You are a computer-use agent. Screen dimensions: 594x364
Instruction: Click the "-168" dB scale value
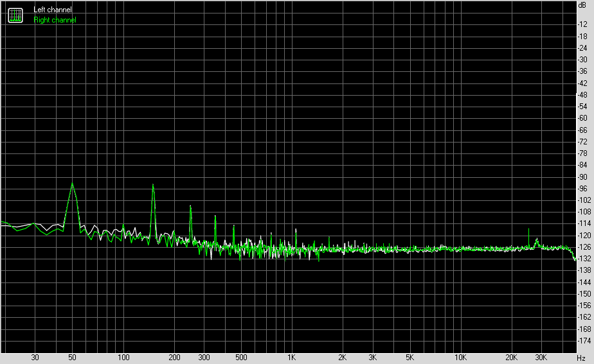[584, 329]
